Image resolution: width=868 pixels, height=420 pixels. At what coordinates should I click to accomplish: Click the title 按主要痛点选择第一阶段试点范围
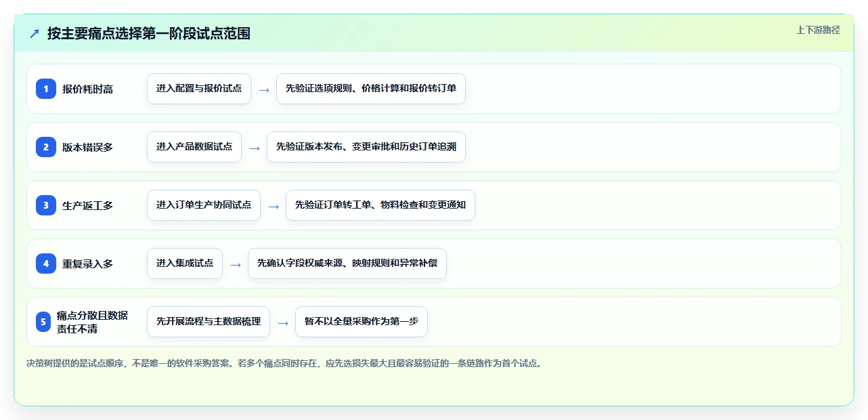(x=149, y=33)
